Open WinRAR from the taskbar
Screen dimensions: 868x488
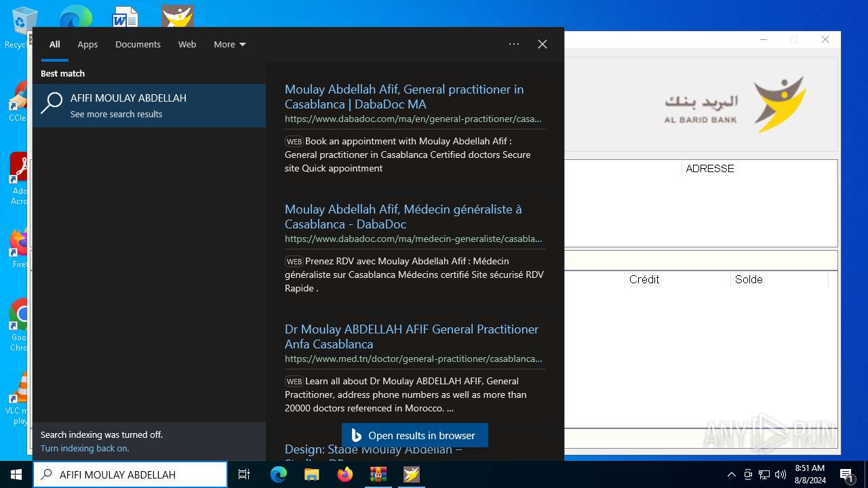(378, 474)
